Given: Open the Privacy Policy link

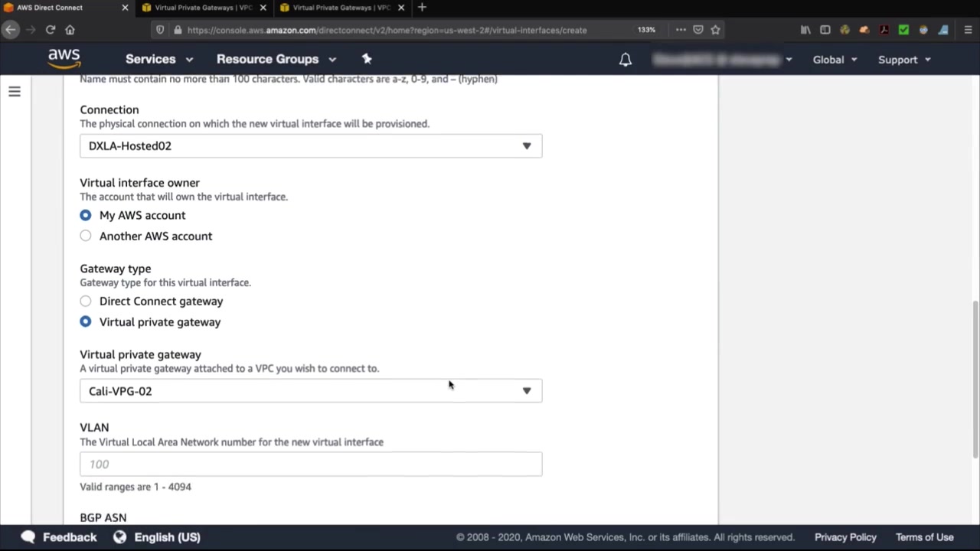Looking at the screenshot, I should pos(845,537).
